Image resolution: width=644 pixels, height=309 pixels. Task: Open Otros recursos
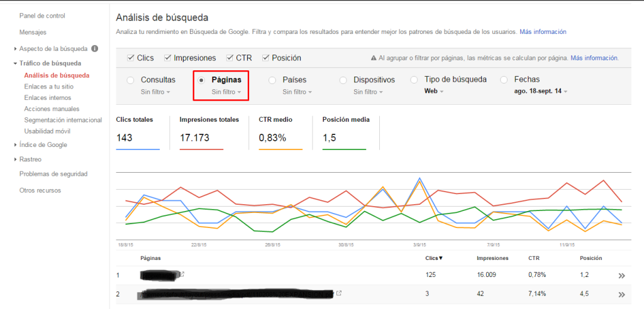(40, 190)
